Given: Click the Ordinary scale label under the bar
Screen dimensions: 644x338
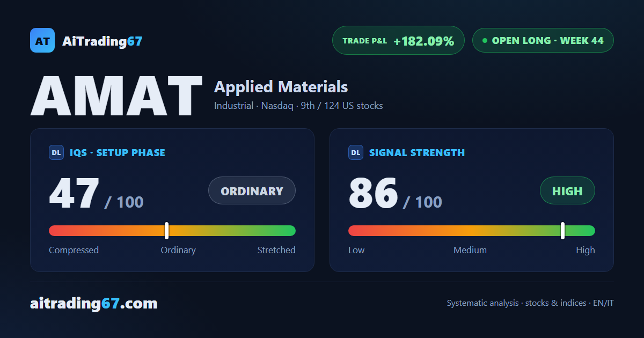Looking at the screenshot, I should coord(178,250).
